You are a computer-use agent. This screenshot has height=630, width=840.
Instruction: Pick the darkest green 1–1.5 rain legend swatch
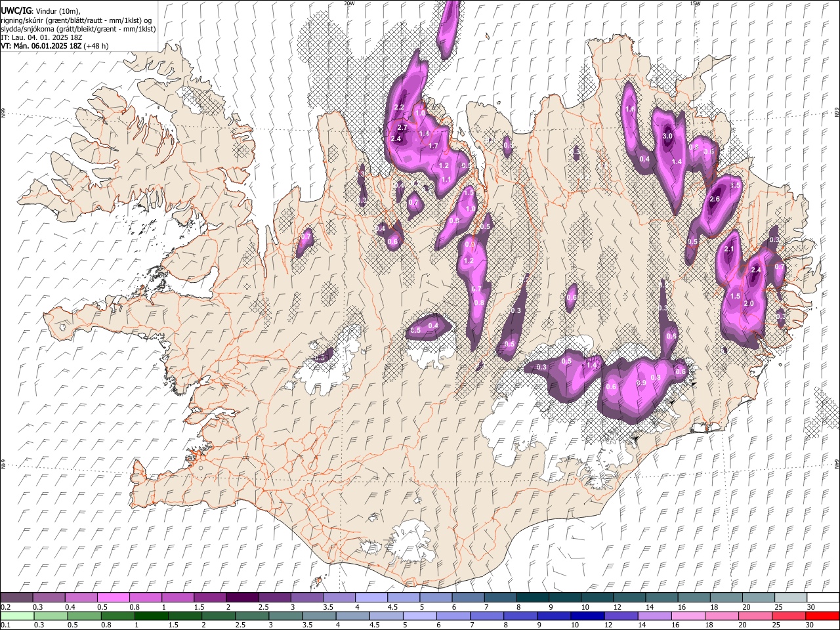pyautogui.click(x=151, y=616)
